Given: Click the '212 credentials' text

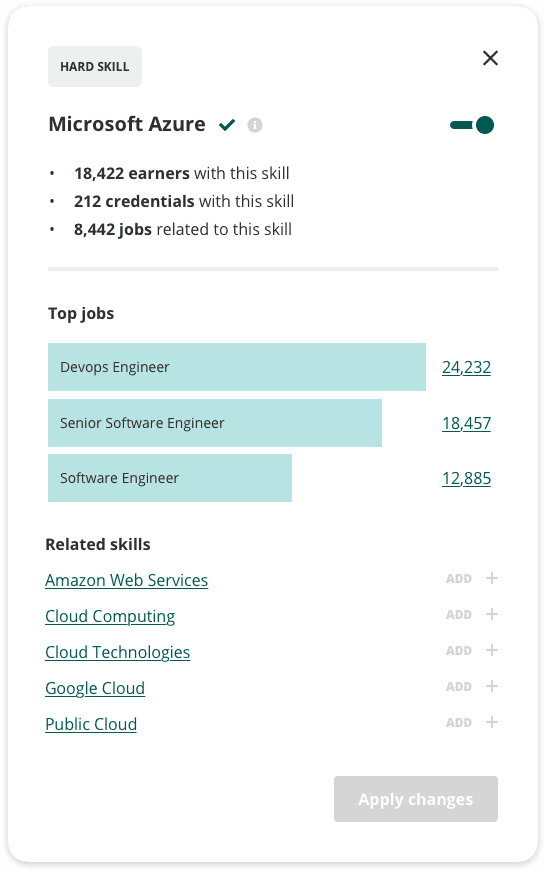Looking at the screenshot, I should (134, 201).
